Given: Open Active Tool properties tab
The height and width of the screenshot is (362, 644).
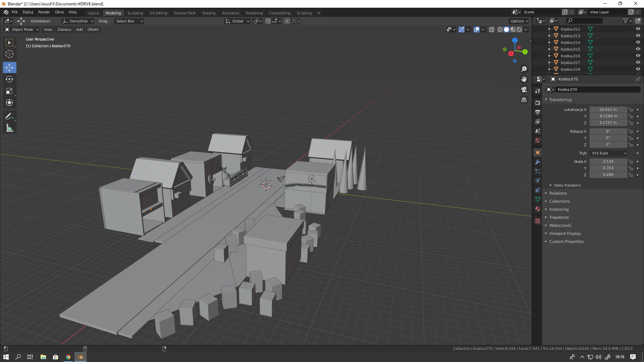Looking at the screenshot, I should tap(538, 91).
